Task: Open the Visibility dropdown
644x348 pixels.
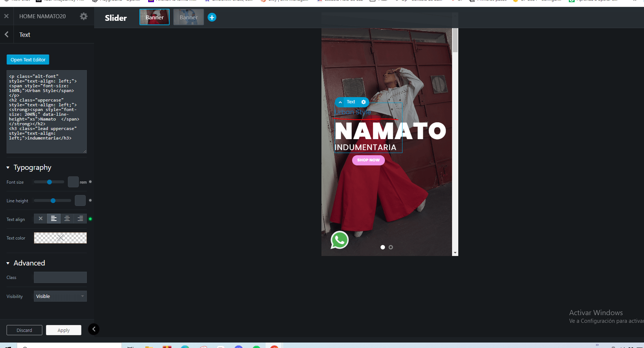Action: 60,296
